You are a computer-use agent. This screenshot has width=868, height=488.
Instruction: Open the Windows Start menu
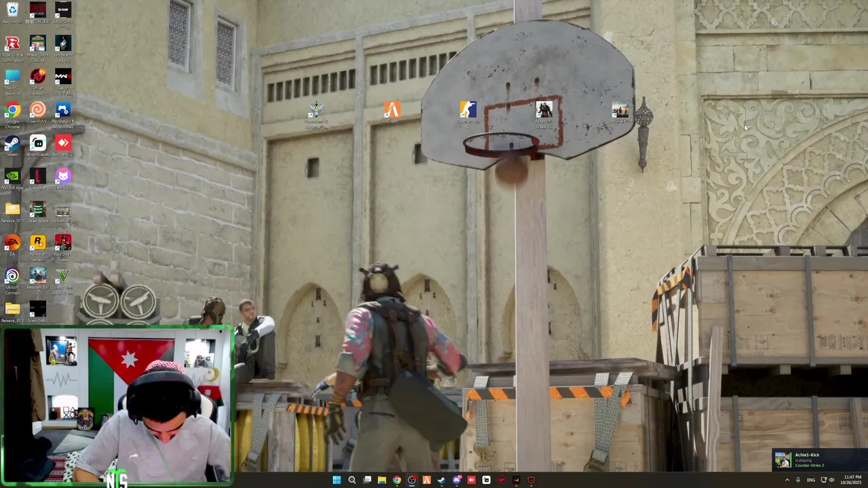336,480
